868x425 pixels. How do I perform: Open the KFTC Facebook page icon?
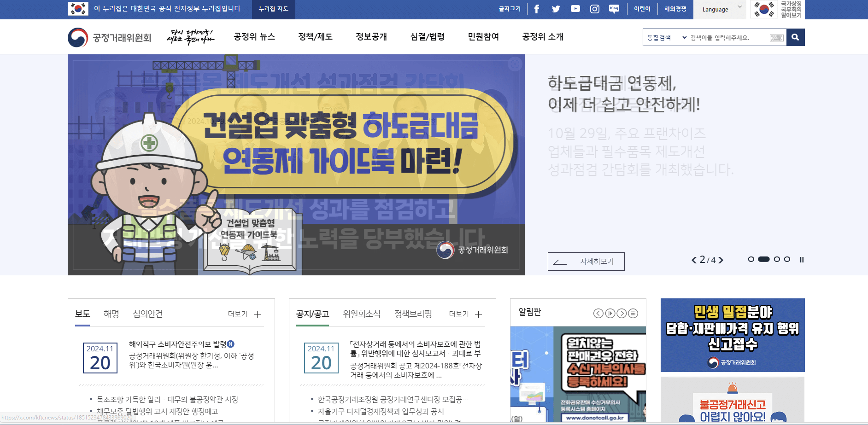click(537, 9)
